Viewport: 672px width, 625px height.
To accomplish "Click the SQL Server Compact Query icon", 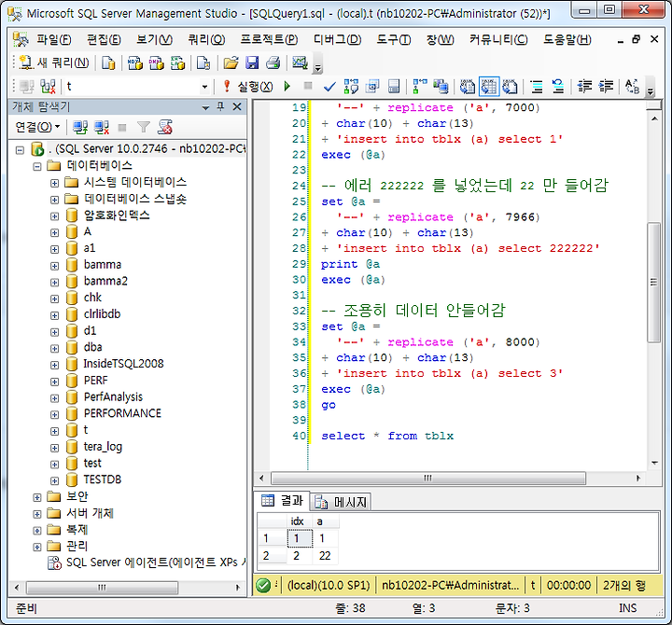I will click(x=203, y=63).
